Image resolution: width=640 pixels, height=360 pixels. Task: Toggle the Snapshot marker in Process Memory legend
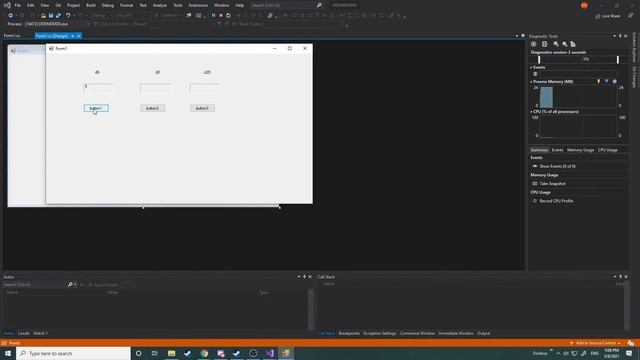pyautogui.click(x=607, y=82)
